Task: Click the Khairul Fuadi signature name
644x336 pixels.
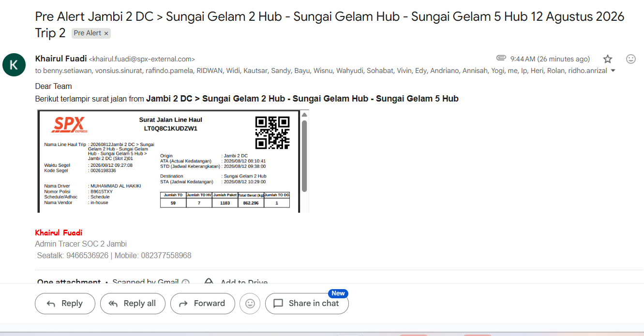Action: point(59,233)
